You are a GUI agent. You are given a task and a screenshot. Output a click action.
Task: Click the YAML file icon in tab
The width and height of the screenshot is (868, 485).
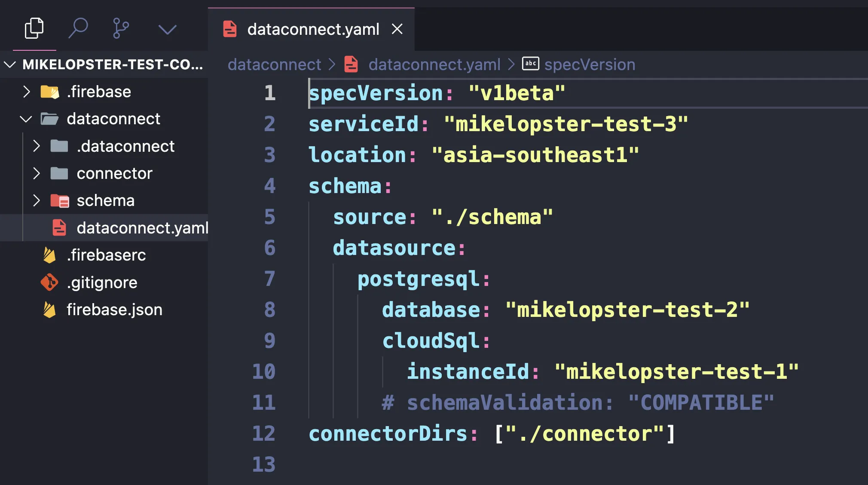[230, 29]
